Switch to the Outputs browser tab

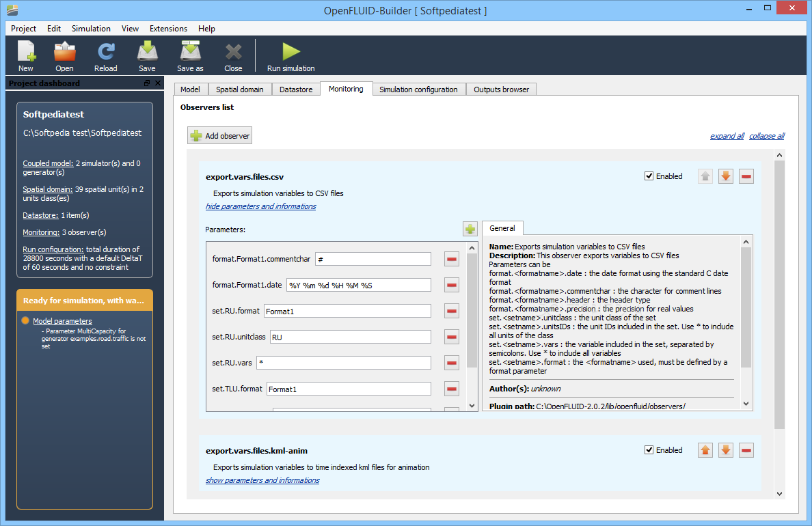tap(501, 89)
